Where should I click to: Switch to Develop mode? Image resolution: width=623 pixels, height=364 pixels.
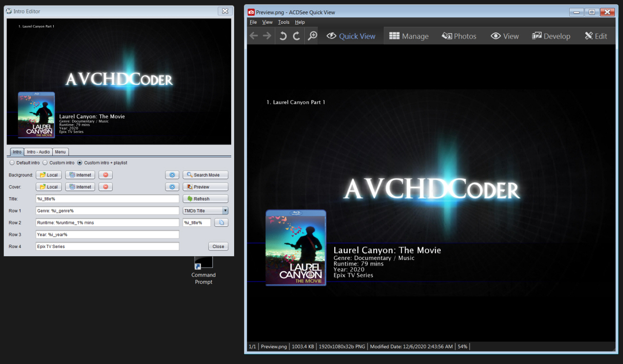pyautogui.click(x=551, y=36)
